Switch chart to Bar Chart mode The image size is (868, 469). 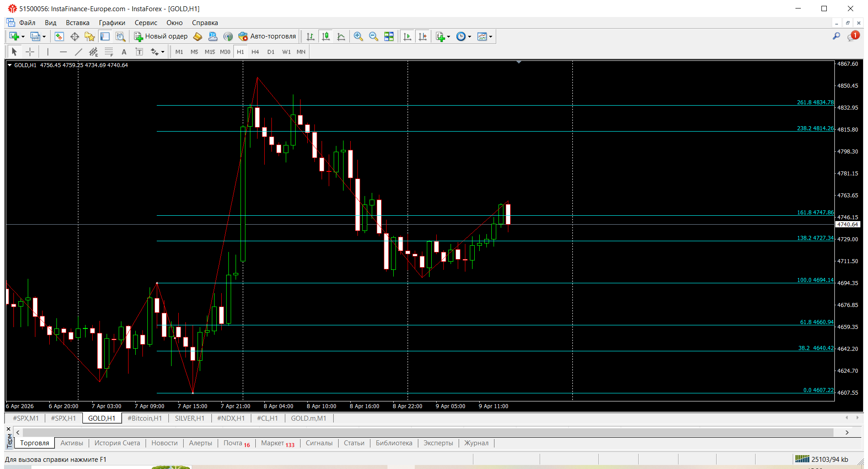pos(311,37)
